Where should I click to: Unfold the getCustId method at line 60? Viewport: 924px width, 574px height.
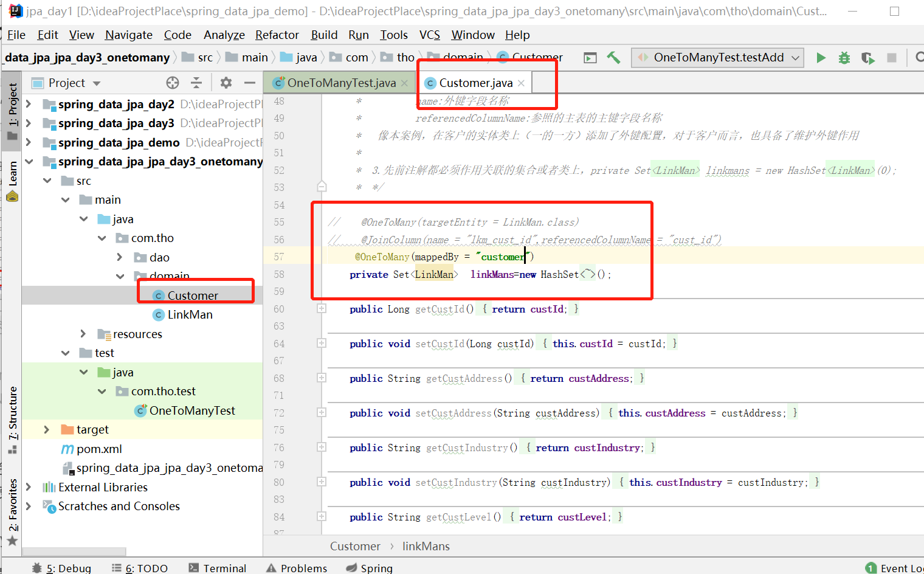coord(322,309)
